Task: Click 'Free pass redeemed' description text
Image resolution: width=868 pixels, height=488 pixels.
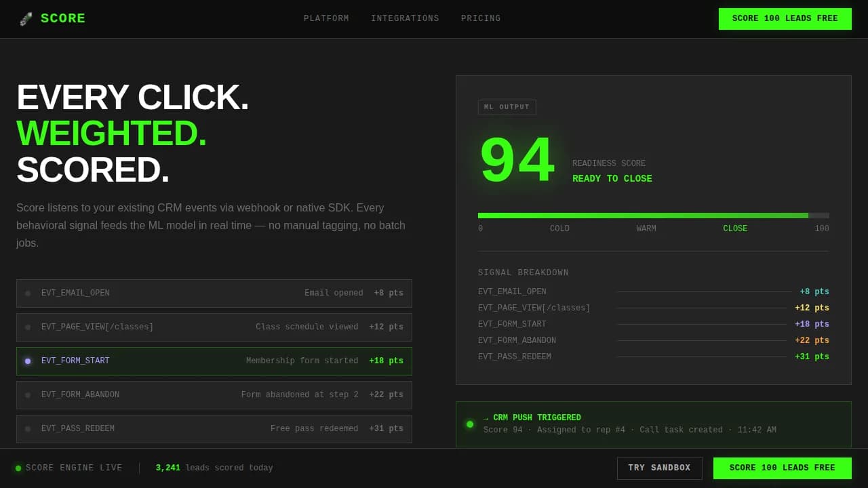Action: [x=315, y=429]
